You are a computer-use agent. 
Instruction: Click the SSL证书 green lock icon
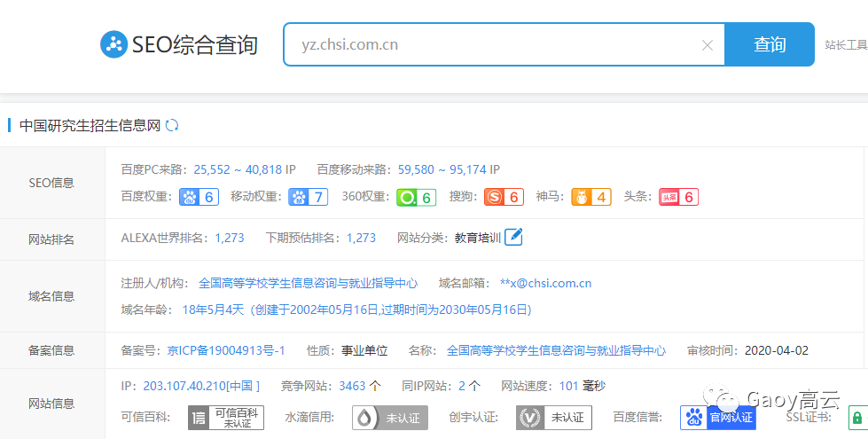click(x=858, y=418)
